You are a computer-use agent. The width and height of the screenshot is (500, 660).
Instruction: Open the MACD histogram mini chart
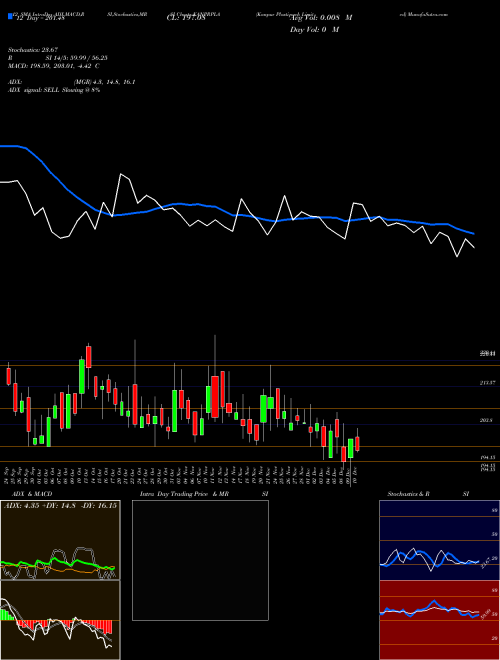60,620
